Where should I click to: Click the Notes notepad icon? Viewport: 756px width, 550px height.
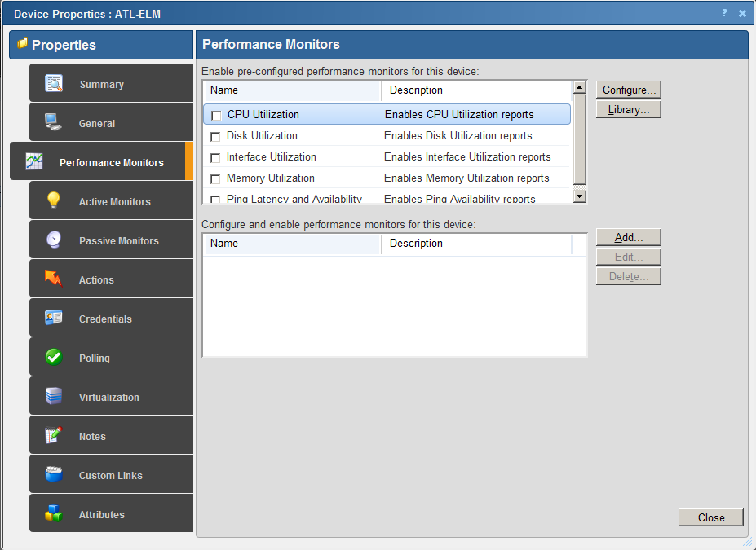(x=54, y=435)
